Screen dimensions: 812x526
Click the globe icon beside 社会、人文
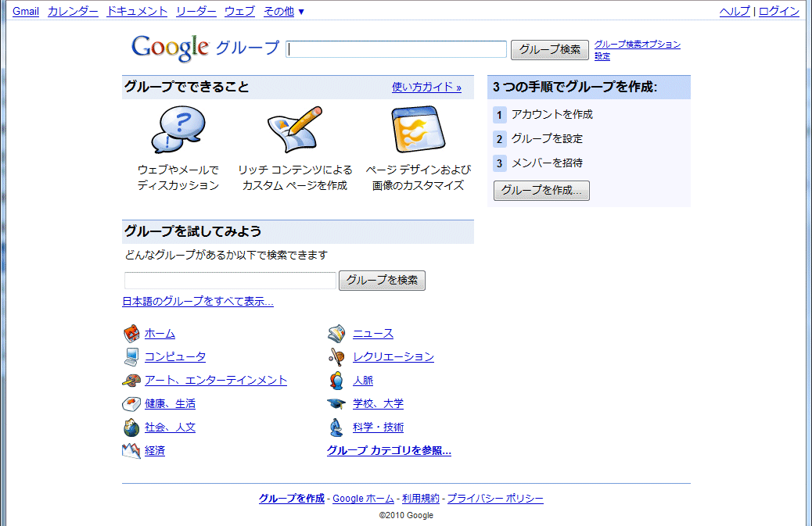point(131,428)
